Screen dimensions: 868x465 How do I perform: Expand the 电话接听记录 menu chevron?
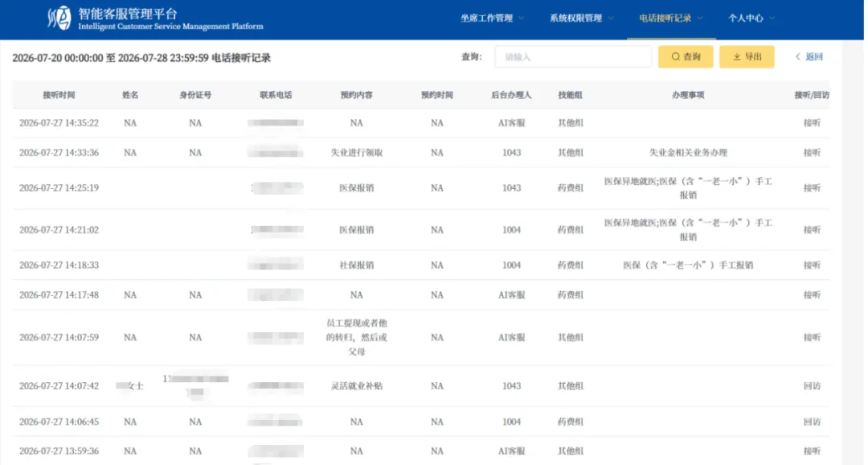tap(700, 19)
